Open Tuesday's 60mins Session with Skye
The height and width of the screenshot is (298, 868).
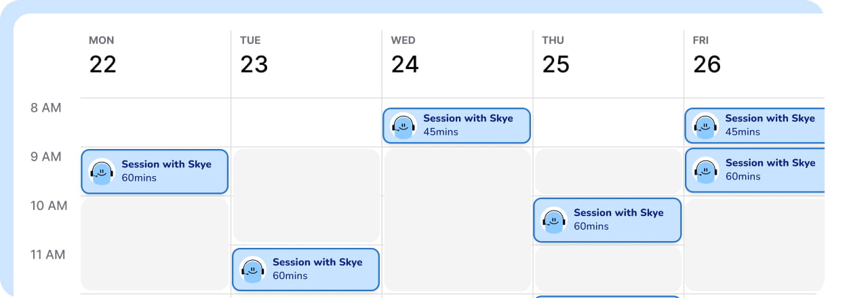pyautogui.click(x=306, y=270)
